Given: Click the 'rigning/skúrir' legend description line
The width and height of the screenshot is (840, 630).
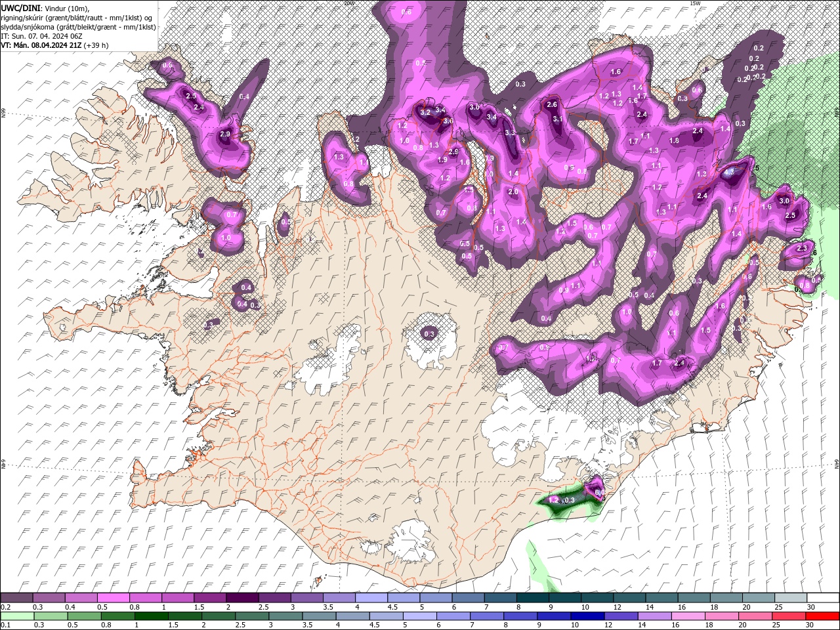Looking at the screenshot, I should 77,18.
